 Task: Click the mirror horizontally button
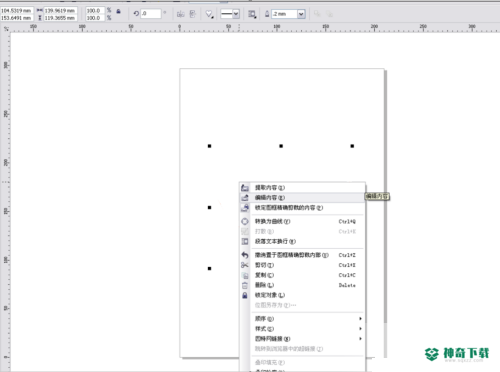pos(181,14)
